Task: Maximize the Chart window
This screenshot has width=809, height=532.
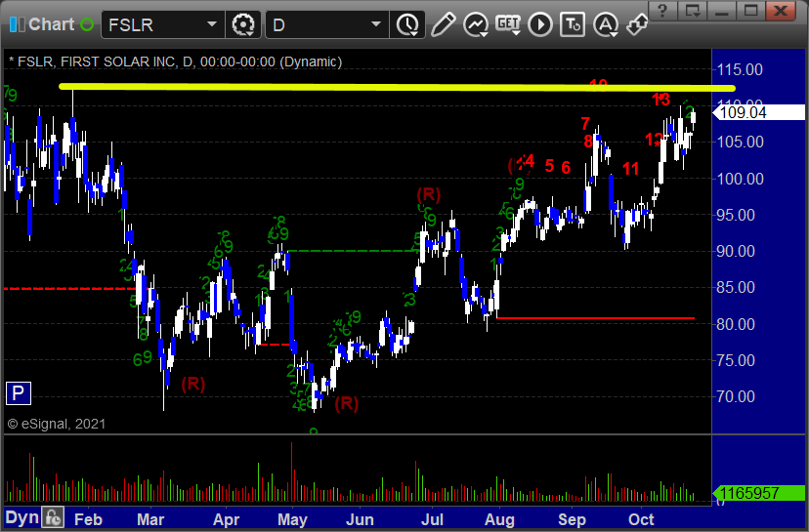Action: tap(750, 11)
